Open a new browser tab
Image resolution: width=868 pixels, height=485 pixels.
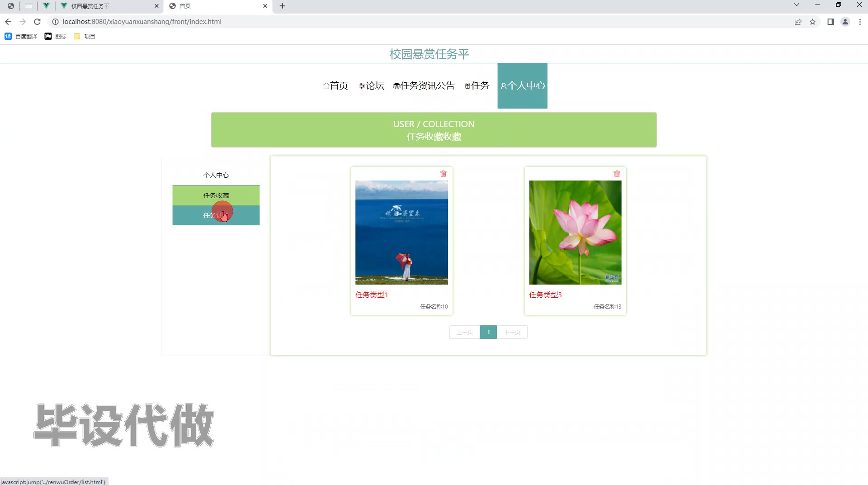(283, 6)
